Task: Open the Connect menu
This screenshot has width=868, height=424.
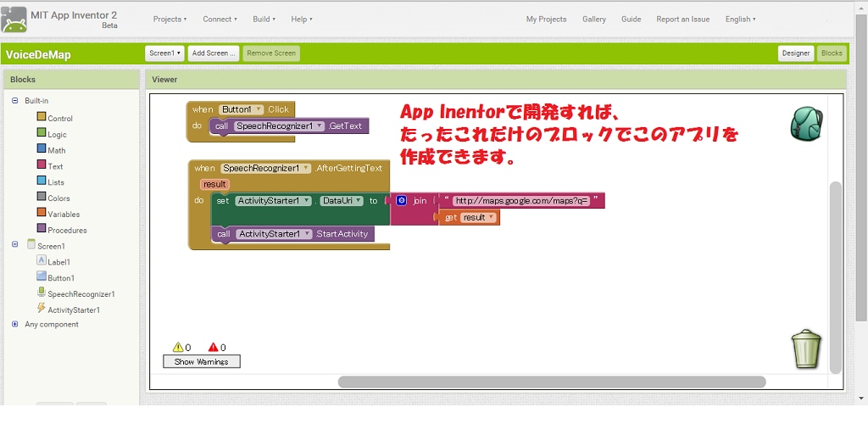Action: click(x=220, y=19)
